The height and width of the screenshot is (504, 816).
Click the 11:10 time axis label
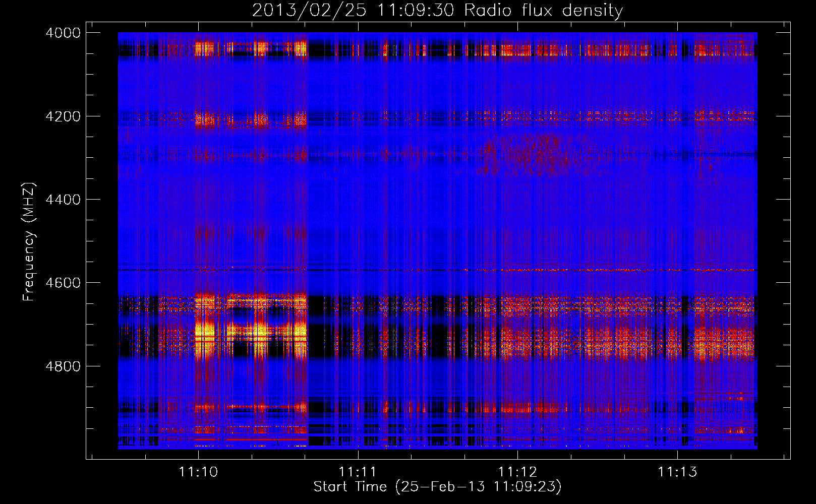point(198,472)
